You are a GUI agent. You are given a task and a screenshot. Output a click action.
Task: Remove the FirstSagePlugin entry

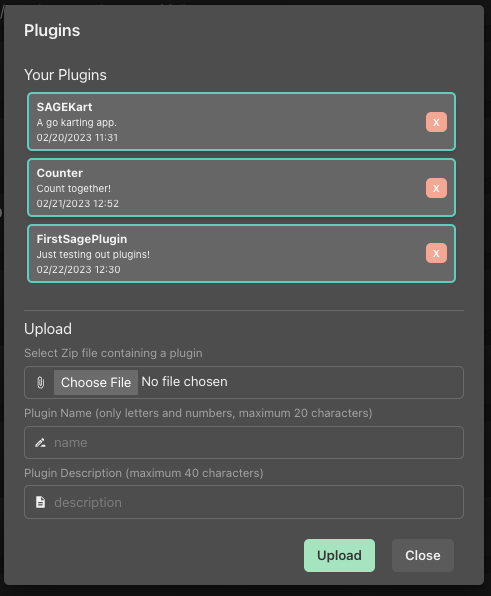click(x=436, y=253)
